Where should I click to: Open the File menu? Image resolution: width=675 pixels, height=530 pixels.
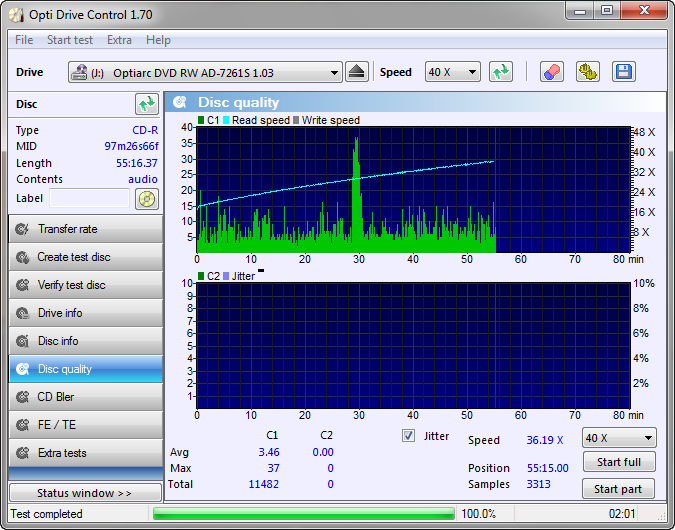(x=24, y=40)
